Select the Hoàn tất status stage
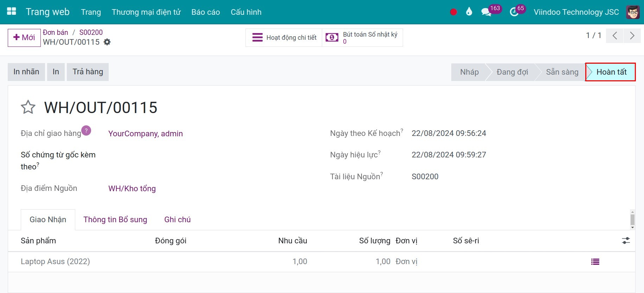 click(611, 72)
